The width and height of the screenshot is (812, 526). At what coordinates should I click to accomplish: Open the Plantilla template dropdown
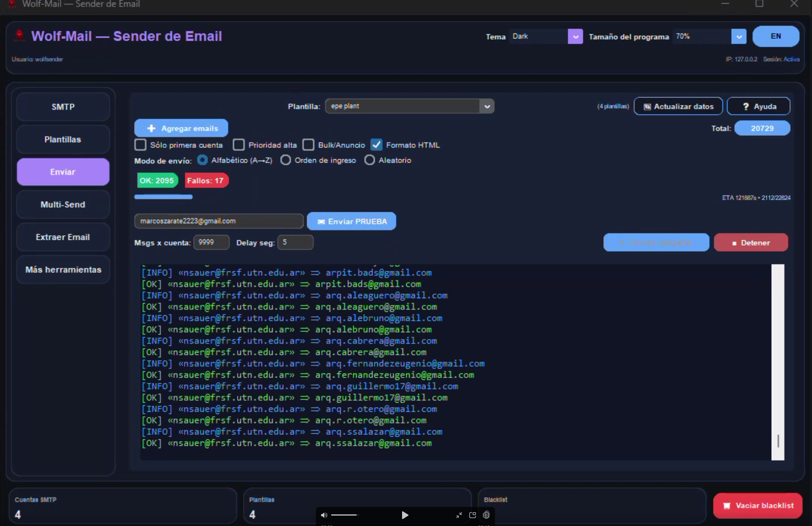487,106
